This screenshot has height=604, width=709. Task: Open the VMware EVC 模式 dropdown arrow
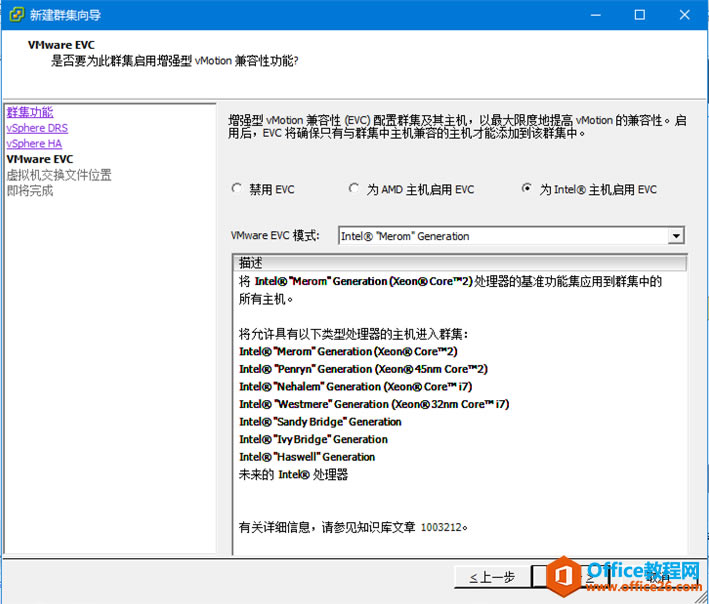(676, 236)
